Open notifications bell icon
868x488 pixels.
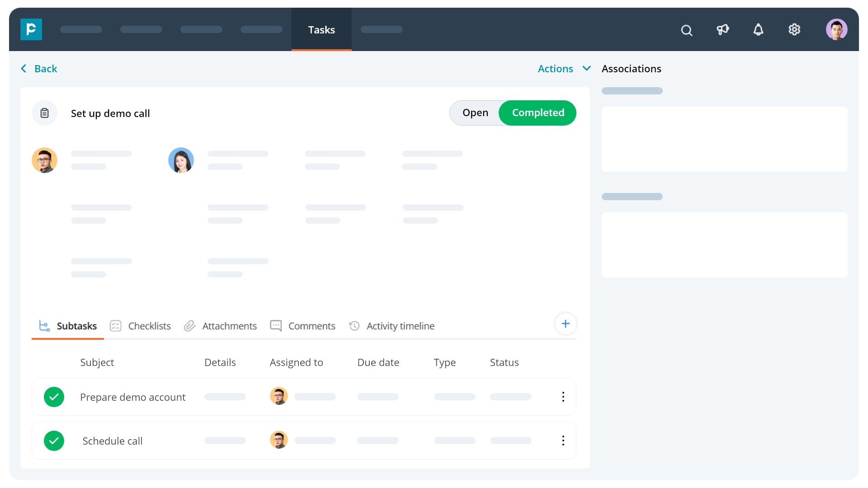pyautogui.click(x=759, y=30)
